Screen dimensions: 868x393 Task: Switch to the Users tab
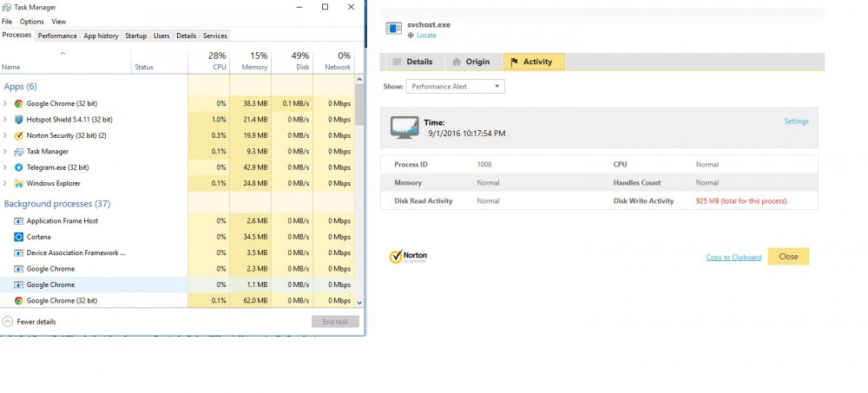point(161,36)
